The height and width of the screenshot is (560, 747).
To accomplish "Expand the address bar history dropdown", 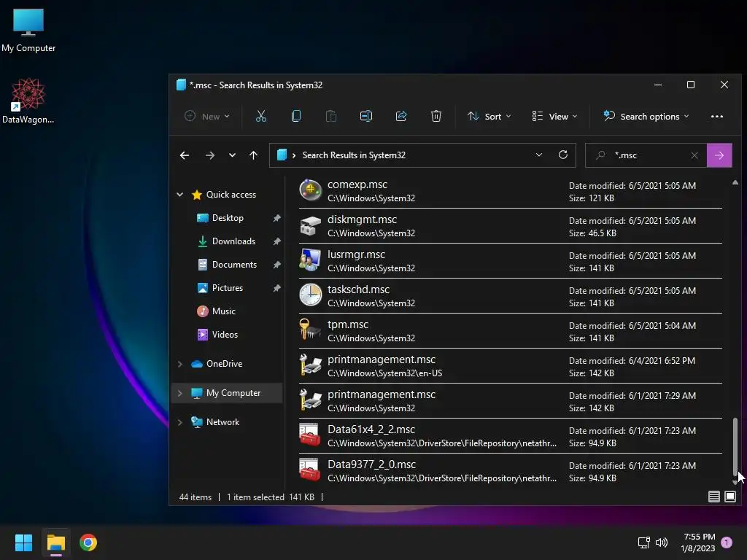I will coord(539,155).
